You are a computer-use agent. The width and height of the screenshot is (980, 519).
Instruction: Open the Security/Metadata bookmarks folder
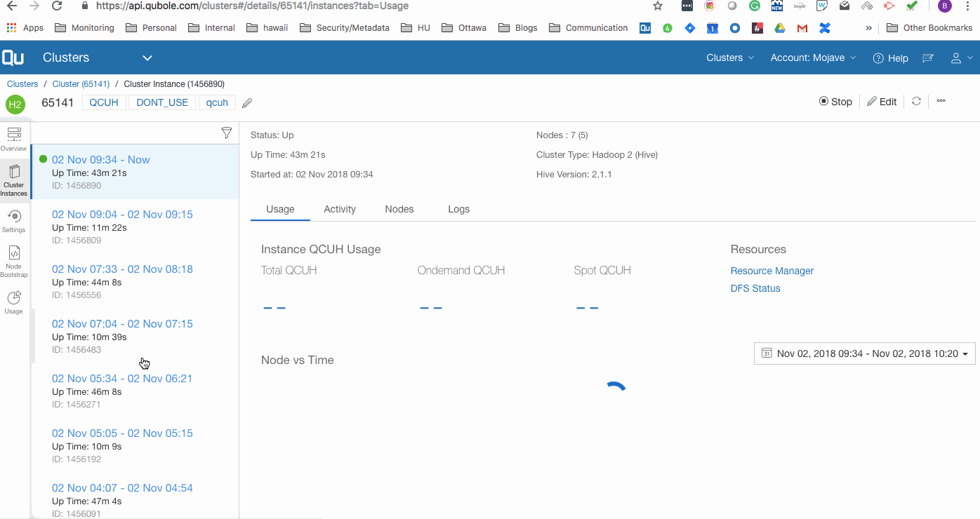[x=345, y=28]
